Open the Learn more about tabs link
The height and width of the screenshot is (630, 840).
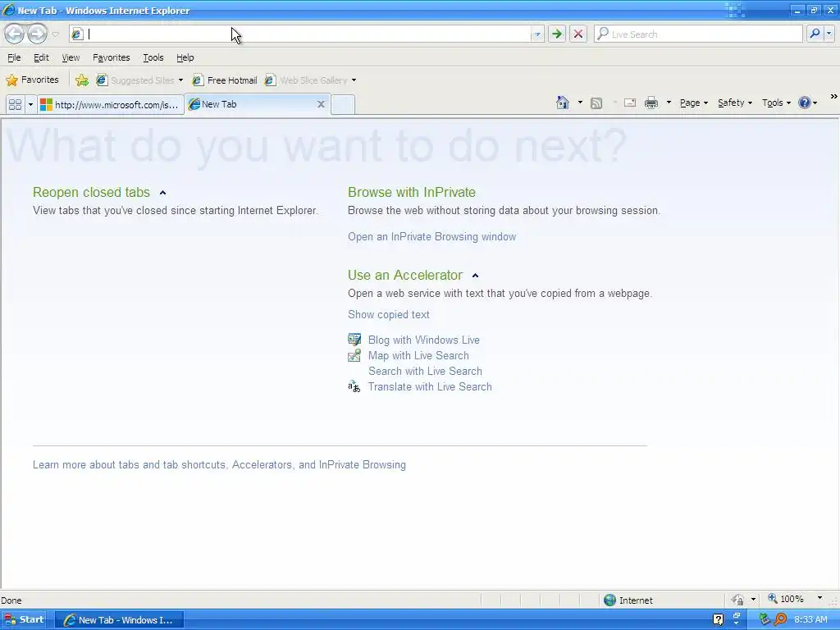[x=219, y=465]
